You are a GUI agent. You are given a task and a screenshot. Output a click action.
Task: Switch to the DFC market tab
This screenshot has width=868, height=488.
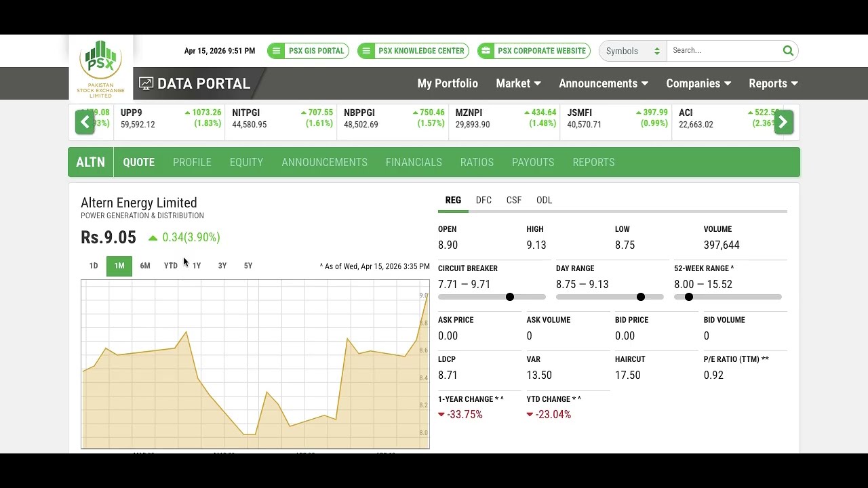(x=484, y=200)
